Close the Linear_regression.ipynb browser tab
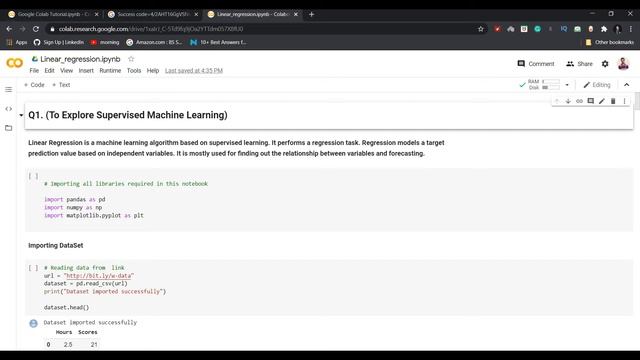Viewport: 640px width, 360px height. [296, 14]
